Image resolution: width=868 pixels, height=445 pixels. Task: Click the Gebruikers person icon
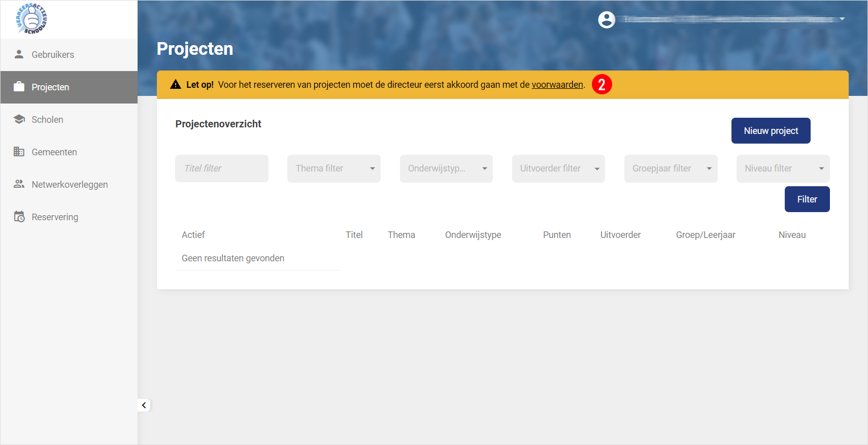click(x=19, y=54)
